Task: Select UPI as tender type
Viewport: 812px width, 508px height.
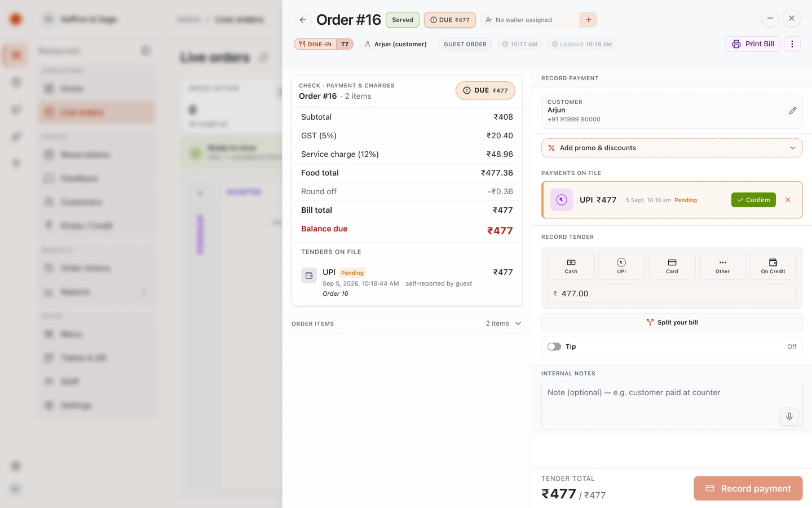Action: pos(621,266)
